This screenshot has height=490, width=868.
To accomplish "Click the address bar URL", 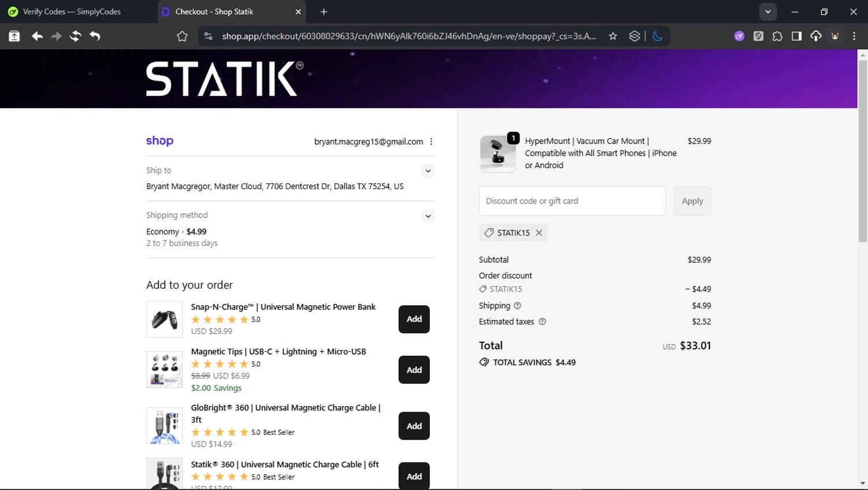I will pos(409,36).
